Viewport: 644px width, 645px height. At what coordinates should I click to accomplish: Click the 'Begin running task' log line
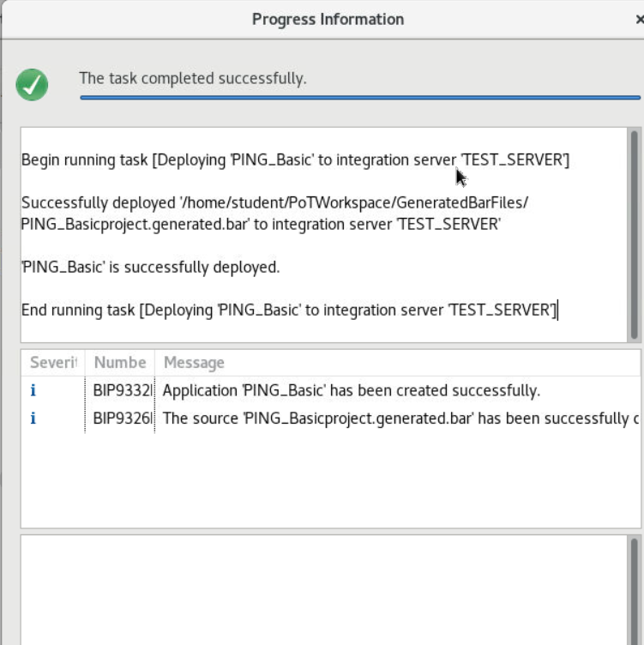coord(295,160)
